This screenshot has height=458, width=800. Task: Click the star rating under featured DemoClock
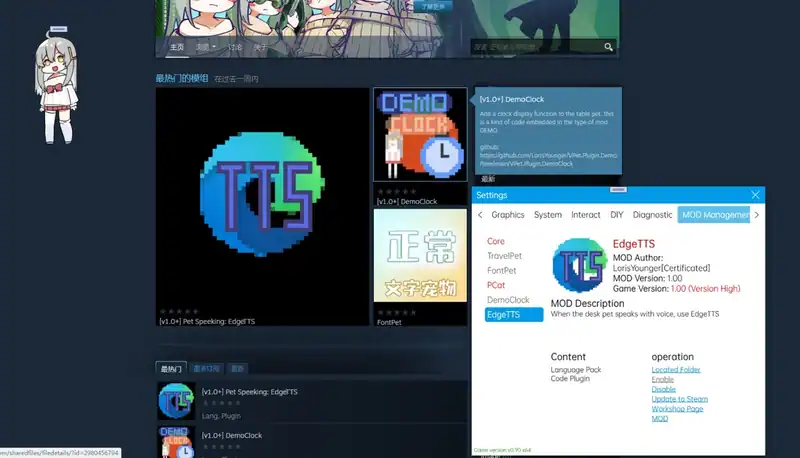click(396, 192)
